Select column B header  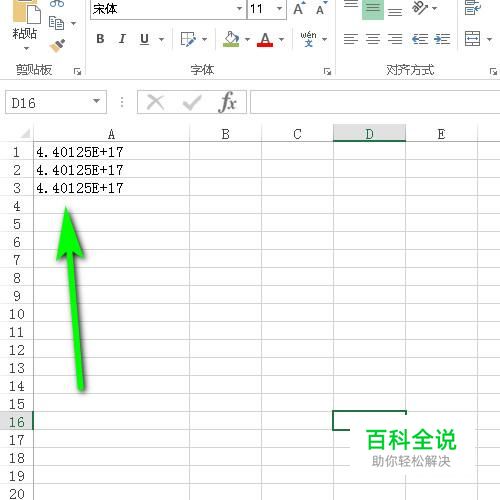pyautogui.click(x=225, y=134)
